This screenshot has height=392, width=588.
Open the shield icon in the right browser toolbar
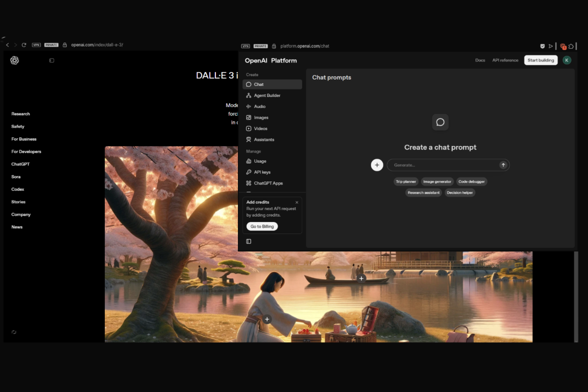coord(542,46)
